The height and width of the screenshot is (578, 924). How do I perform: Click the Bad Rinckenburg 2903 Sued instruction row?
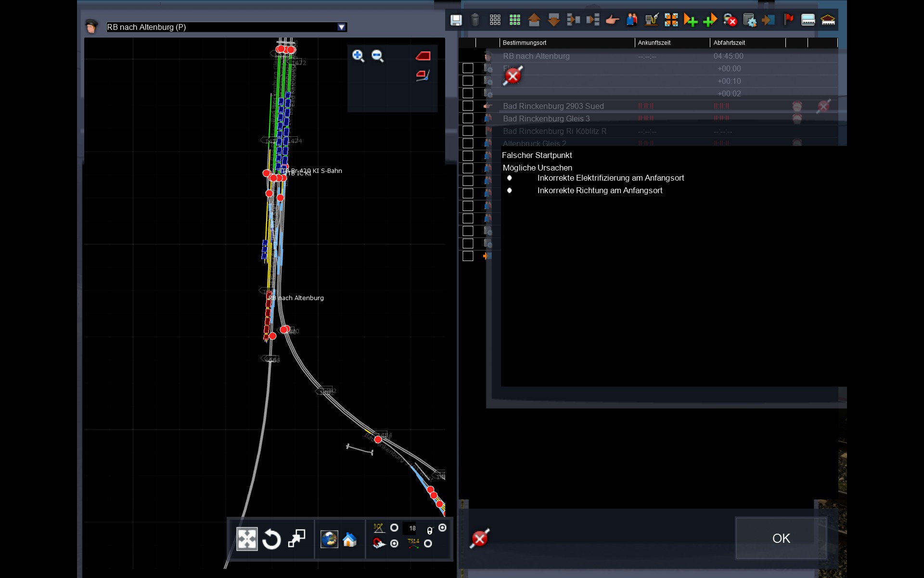coord(553,106)
